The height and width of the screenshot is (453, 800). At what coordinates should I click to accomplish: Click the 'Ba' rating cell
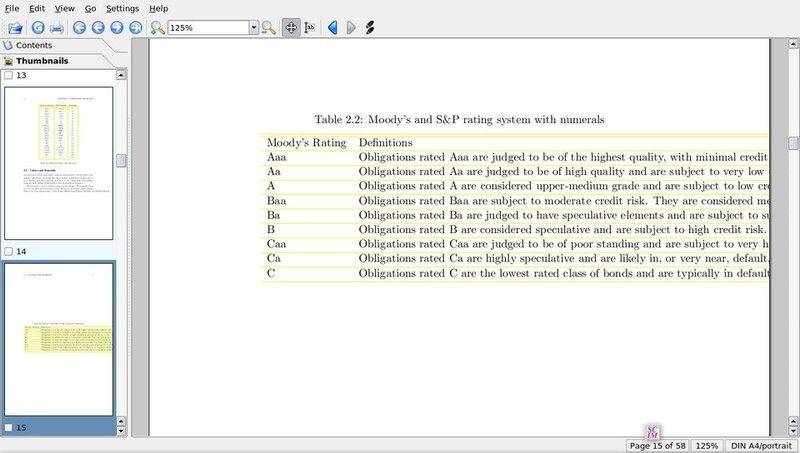(x=273, y=215)
